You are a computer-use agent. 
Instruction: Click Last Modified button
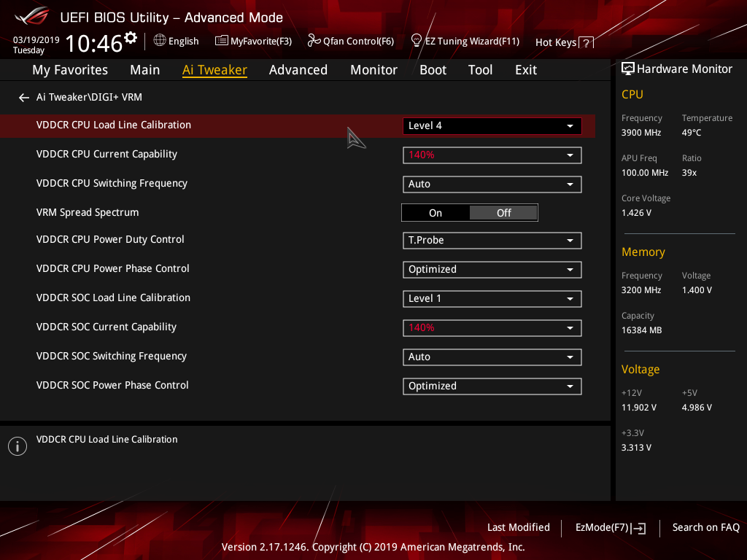tap(519, 527)
